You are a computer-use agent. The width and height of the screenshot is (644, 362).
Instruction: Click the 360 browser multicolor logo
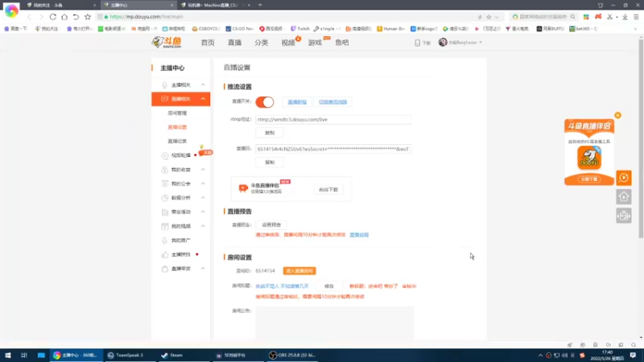(11, 10)
